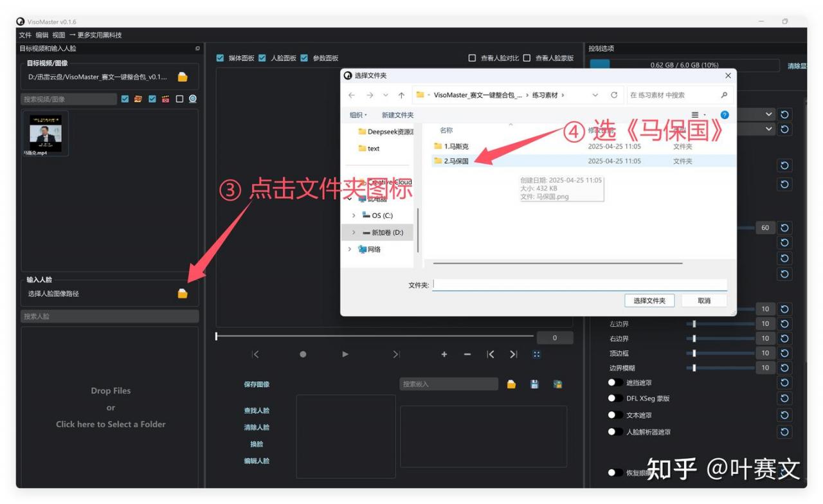The width and height of the screenshot is (823, 504).
Task: Click 取消 button in dialog
Action: tap(704, 301)
